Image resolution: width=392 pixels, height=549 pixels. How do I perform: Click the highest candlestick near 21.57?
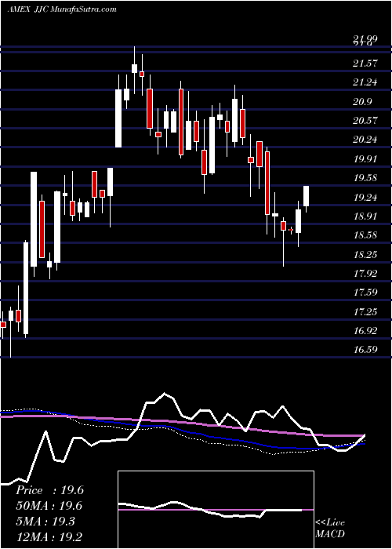tap(134, 69)
